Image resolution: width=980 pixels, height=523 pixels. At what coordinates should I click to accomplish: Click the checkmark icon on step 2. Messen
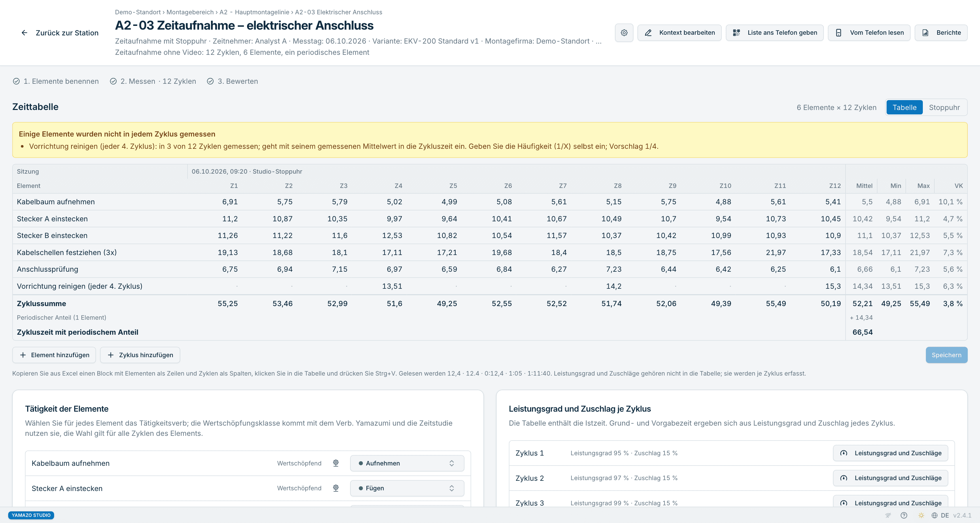(x=113, y=81)
